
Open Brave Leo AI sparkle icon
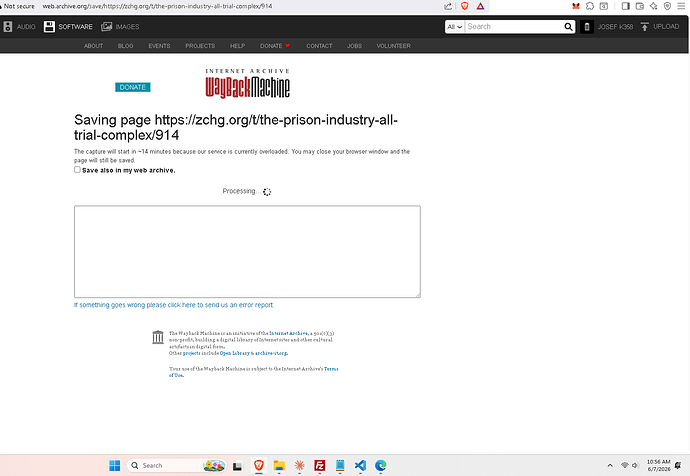[x=653, y=6]
